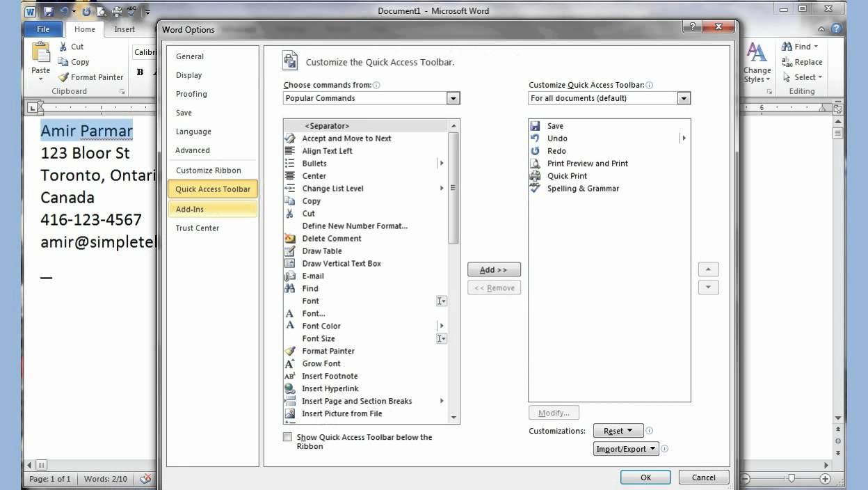Click the Draw Table icon
Screen dimensions: 868x490
(x=290, y=251)
